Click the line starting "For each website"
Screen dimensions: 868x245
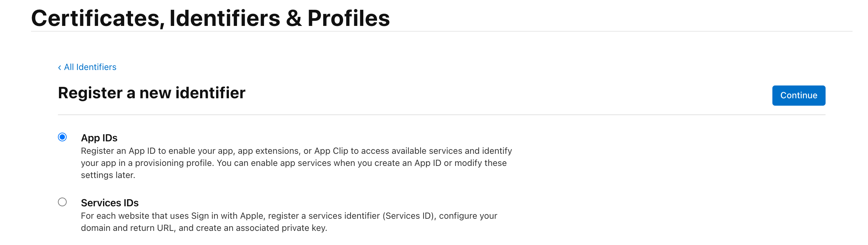289,216
